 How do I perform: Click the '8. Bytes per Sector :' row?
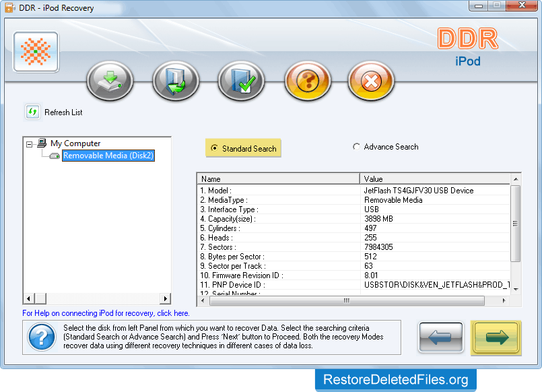click(x=232, y=257)
